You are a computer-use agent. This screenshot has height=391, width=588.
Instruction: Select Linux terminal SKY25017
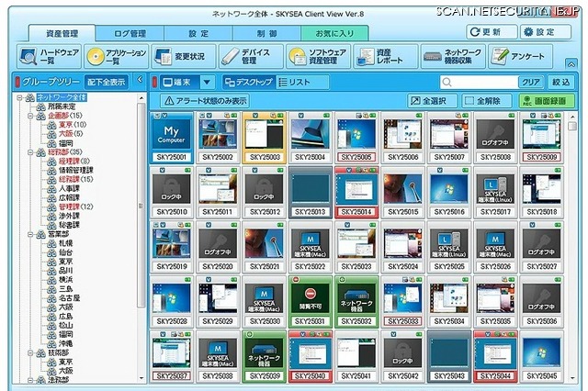(x=495, y=192)
